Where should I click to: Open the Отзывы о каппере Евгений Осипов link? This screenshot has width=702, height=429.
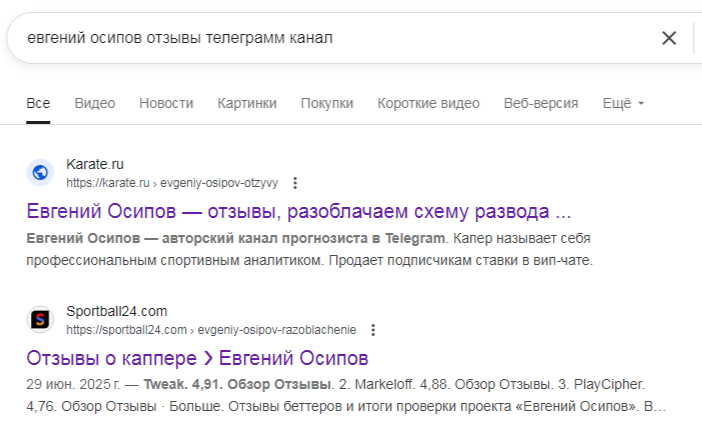(197, 358)
